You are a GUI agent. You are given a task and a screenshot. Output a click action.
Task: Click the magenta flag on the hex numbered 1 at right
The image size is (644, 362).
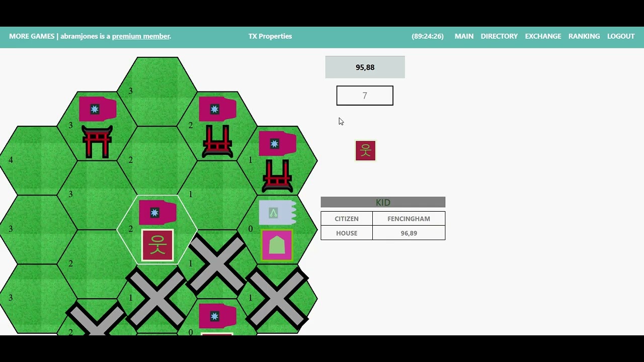click(277, 144)
